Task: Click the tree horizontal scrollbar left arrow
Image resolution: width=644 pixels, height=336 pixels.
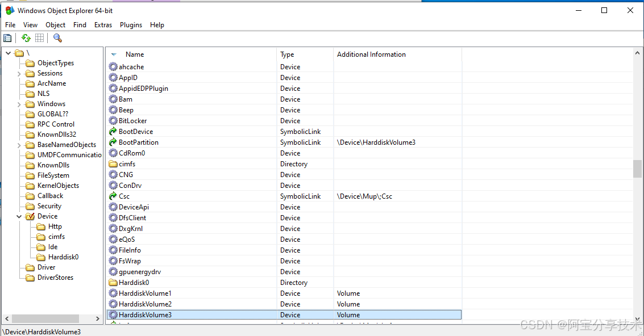Action: point(7,319)
